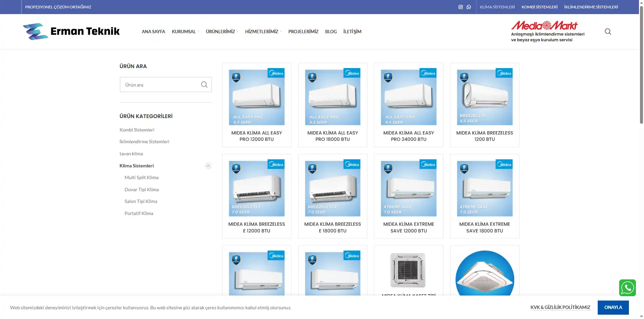Viewport: 644px width, 319px height.
Task: Click MIDEA KLİMA ALL EASY PRO 24000 BTU title
Action: 409,136
